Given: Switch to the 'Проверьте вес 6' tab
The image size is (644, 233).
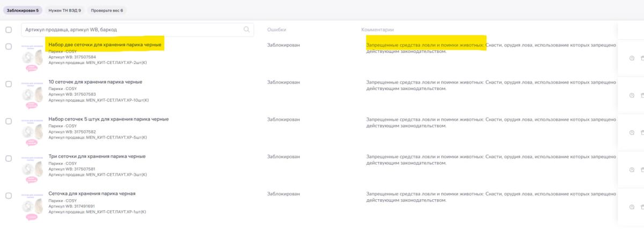Looking at the screenshot, I should pos(108,10).
